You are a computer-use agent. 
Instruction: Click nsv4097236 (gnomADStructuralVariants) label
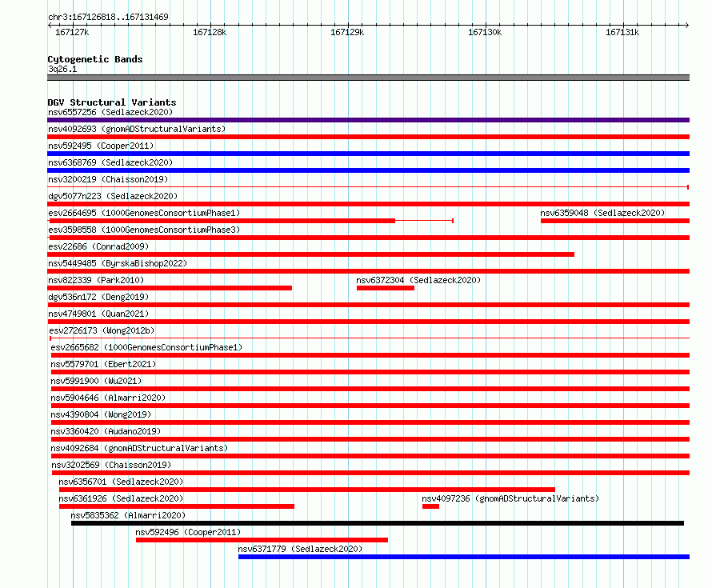point(510,498)
